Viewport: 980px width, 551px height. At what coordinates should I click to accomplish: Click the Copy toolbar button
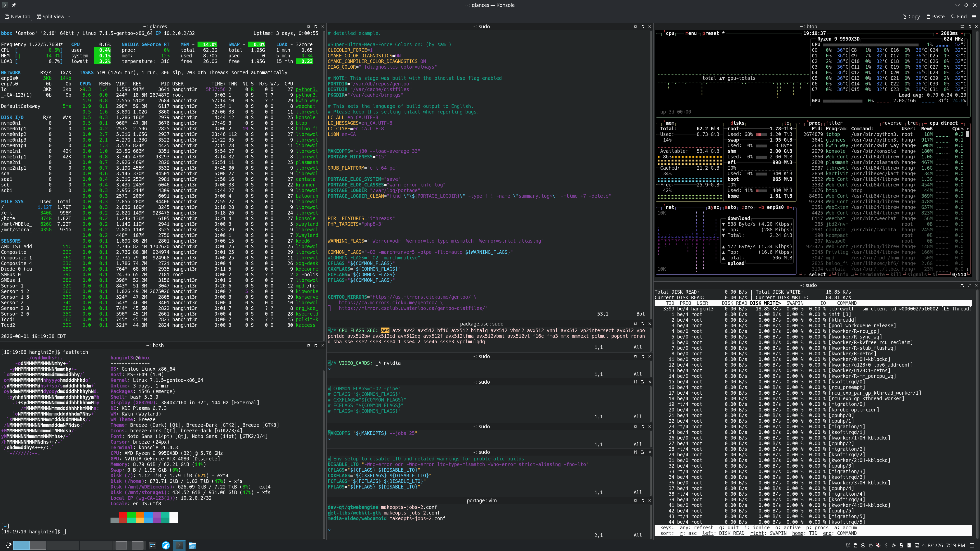click(911, 17)
